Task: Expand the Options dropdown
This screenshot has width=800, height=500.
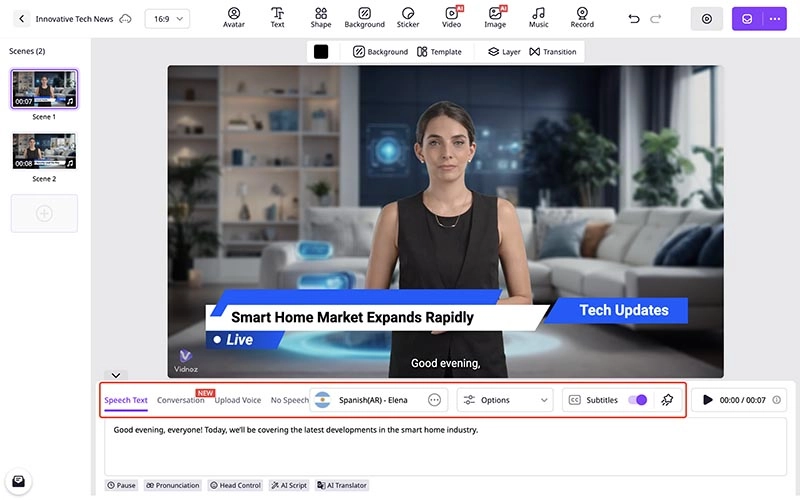Action: pos(505,400)
